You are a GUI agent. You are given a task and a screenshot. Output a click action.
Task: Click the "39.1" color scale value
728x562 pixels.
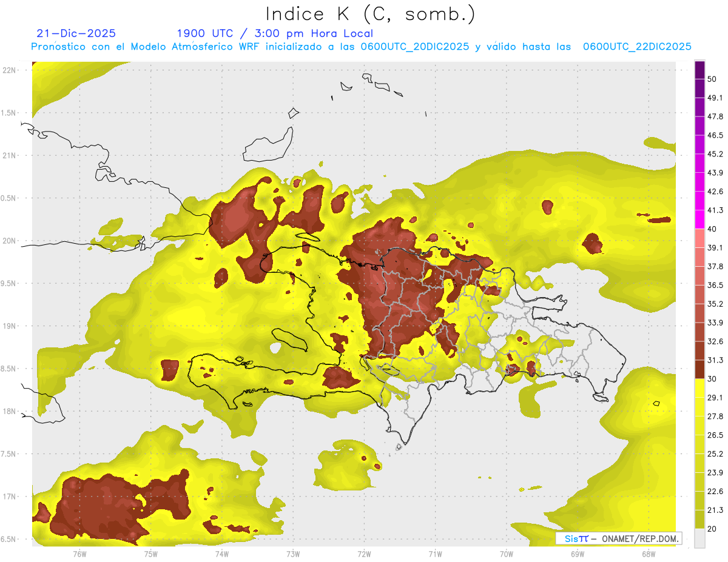click(x=715, y=247)
